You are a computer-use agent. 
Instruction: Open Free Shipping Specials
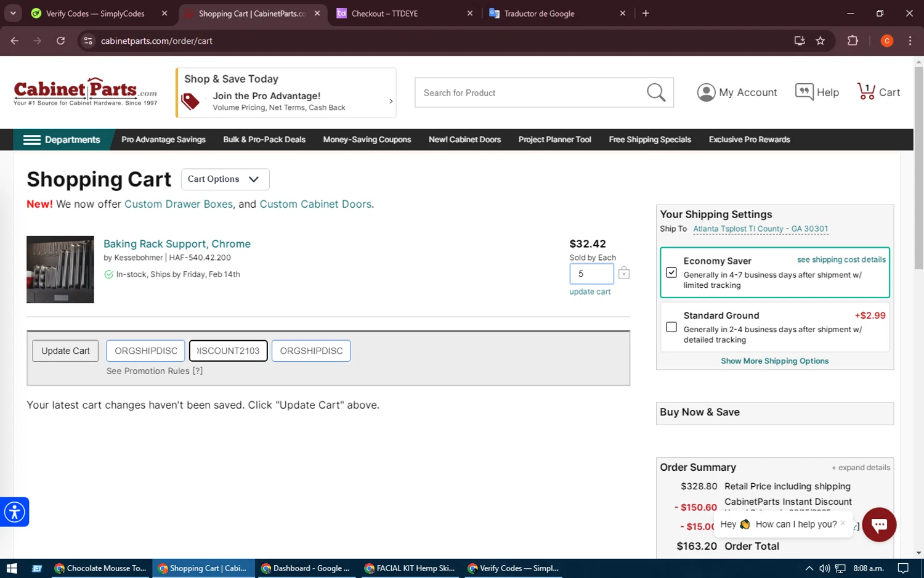point(650,140)
